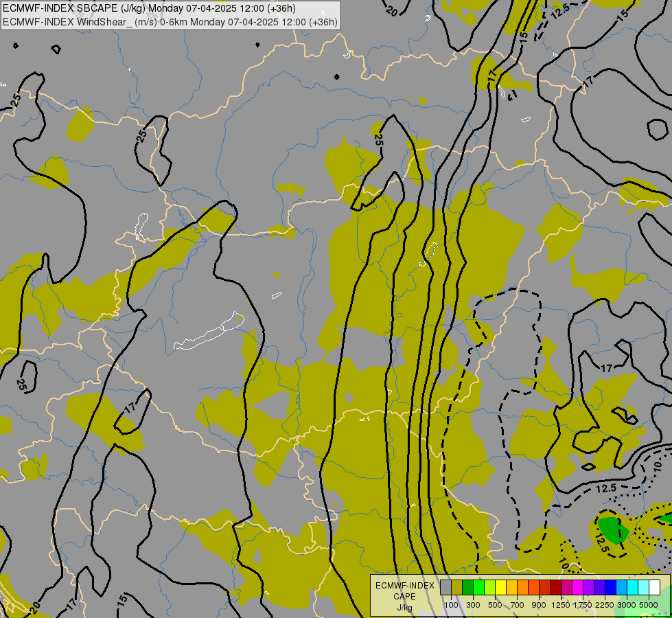
Task: Select the orange-red swatch right of the 700 tick
Action: [x=534, y=588]
